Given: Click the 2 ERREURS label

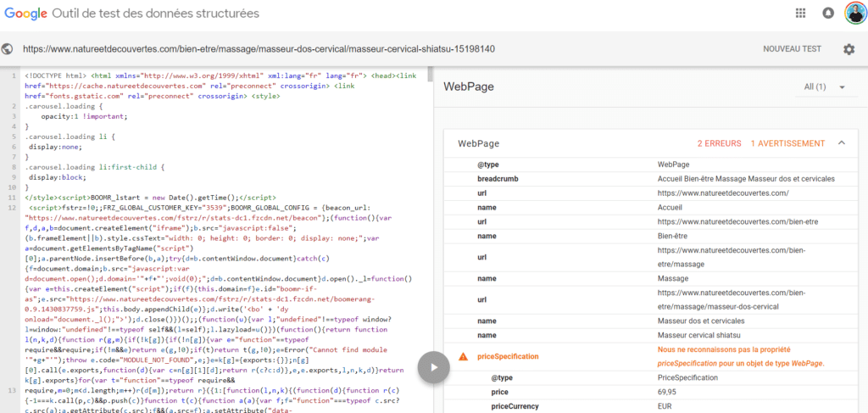Looking at the screenshot, I should (719, 143).
